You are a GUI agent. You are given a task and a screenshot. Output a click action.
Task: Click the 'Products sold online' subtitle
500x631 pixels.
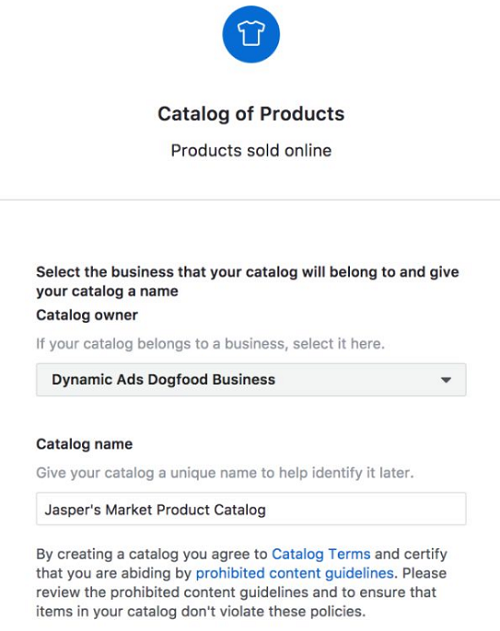[251, 151]
